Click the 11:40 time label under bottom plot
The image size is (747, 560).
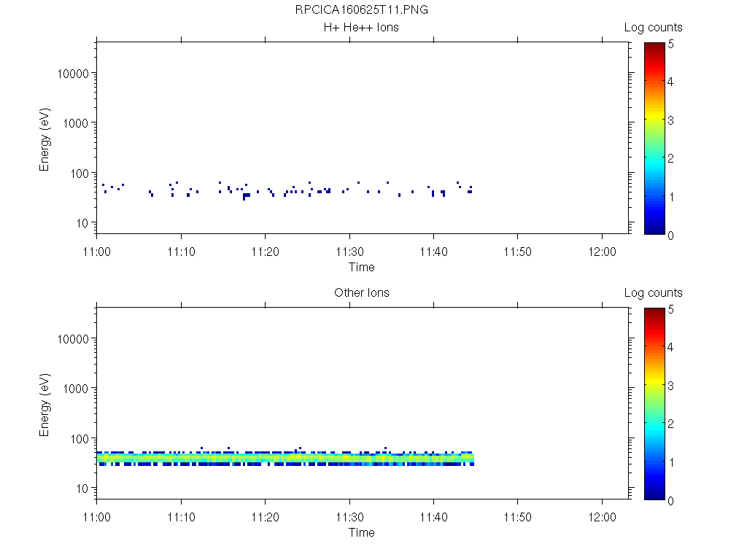[433, 517]
